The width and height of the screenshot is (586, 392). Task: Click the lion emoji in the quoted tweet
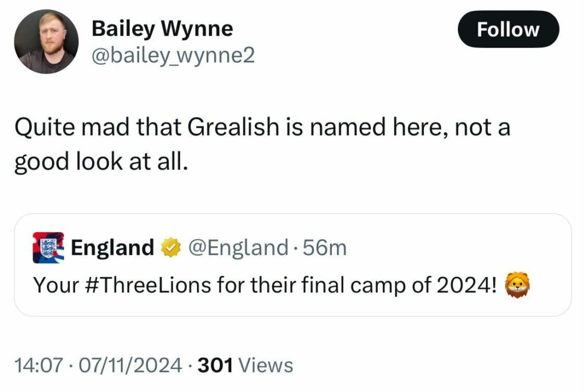(x=517, y=285)
